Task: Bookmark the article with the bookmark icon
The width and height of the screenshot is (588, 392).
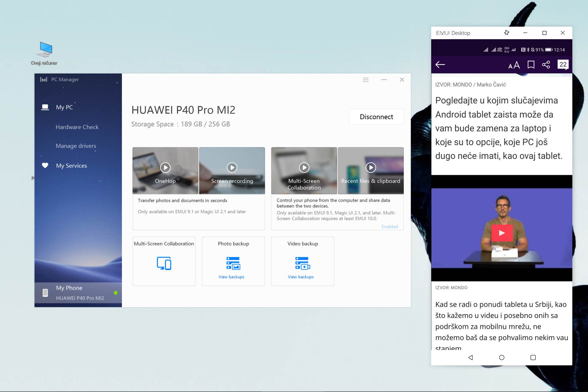Action: (x=531, y=65)
